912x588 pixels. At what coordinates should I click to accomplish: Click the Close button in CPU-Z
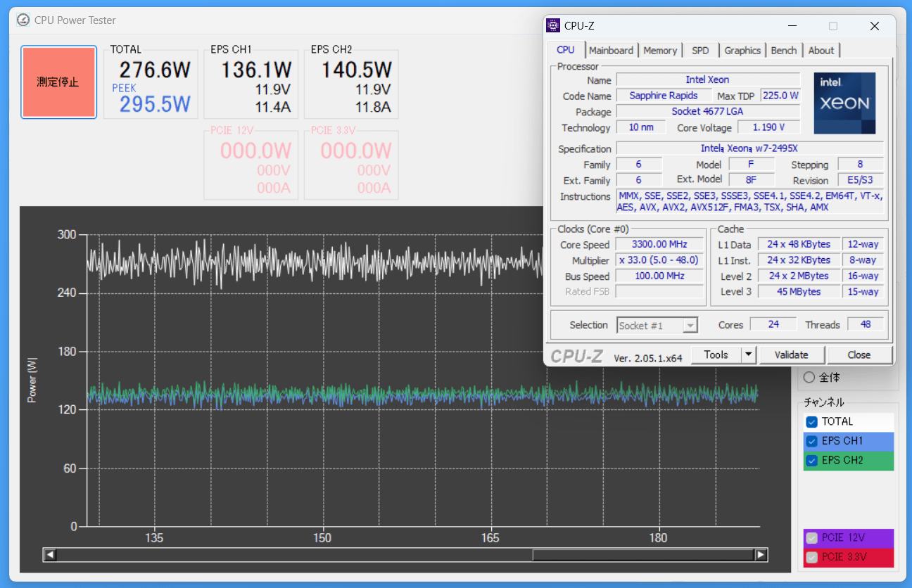[x=859, y=354]
